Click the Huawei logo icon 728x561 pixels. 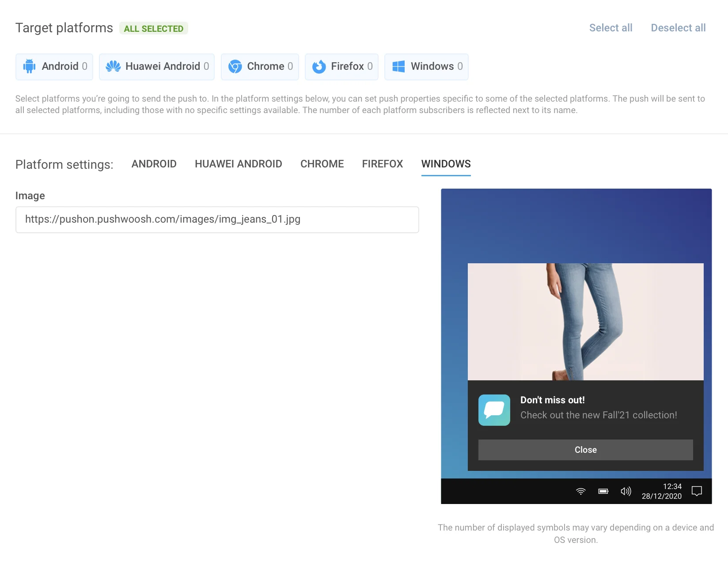[114, 66]
